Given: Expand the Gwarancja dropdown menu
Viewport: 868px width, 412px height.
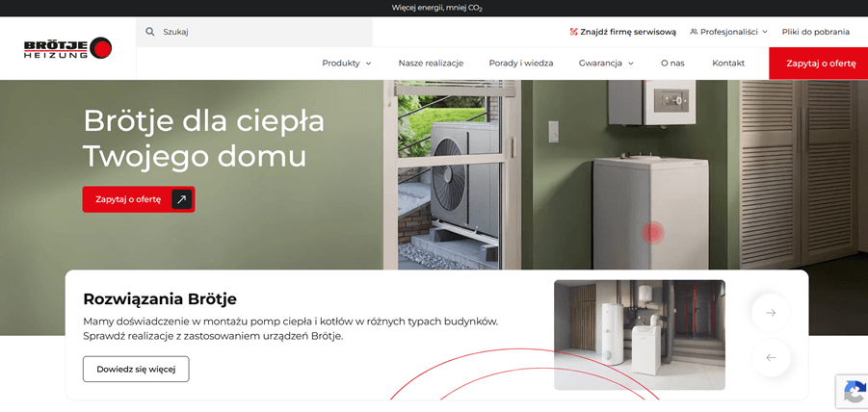Looking at the screenshot, I should tap(606, 63).
